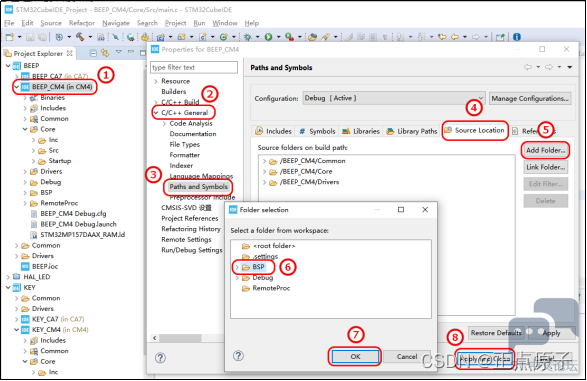587x381 pixels.
Task: Select the Source Location tab
Action: tap(474, 130)
